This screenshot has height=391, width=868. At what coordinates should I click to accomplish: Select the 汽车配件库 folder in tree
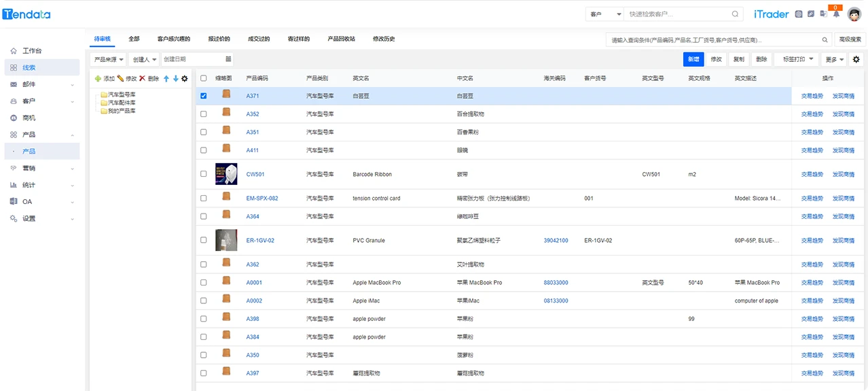pos(118,103)
